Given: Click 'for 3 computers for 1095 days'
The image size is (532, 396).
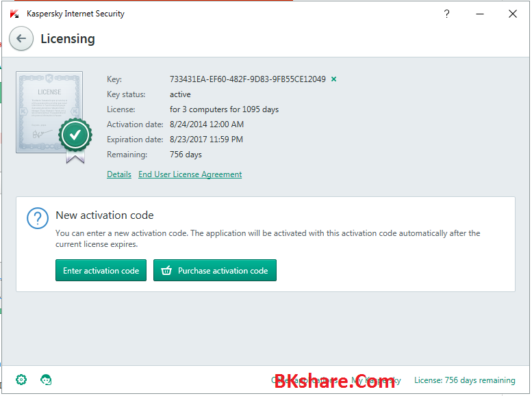Looking at the screenshot, I should (x=225, y=109).
